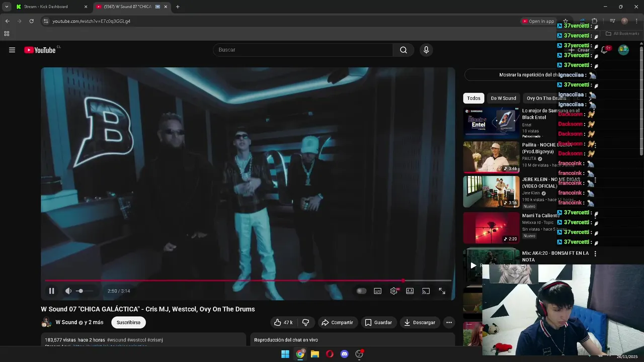Open the YouTube guide hamburger menu
Image resolution: width=644 pixels, height=362 pixels.
(x=12, y=50)
